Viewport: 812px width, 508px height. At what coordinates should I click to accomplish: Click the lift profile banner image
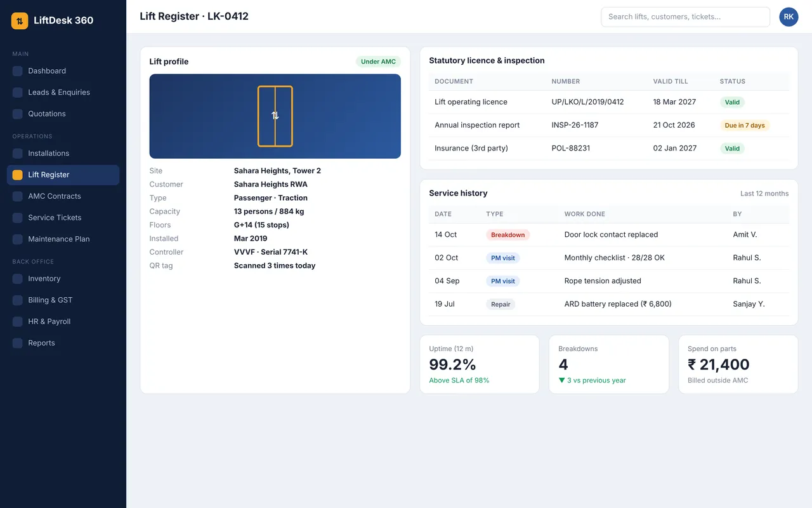[275, 116]
